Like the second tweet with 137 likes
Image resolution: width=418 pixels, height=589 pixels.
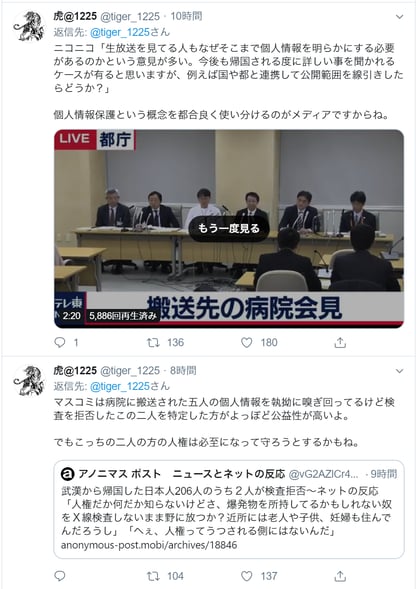(246, 576)
